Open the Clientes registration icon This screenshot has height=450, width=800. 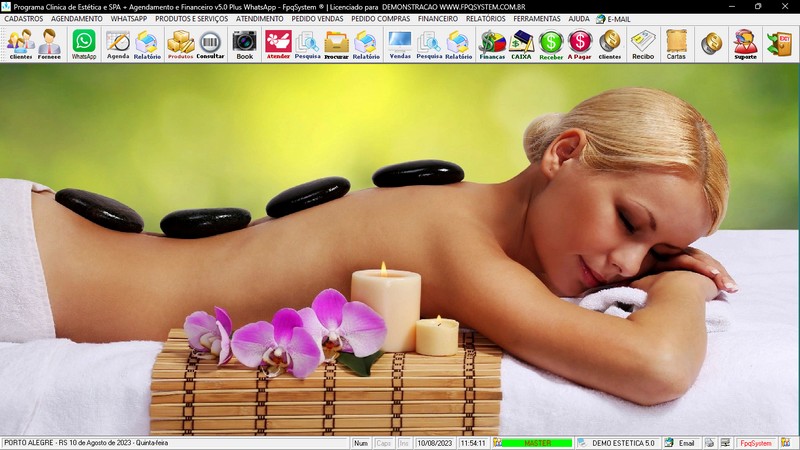pyautogui.click(x=21, y=44)
